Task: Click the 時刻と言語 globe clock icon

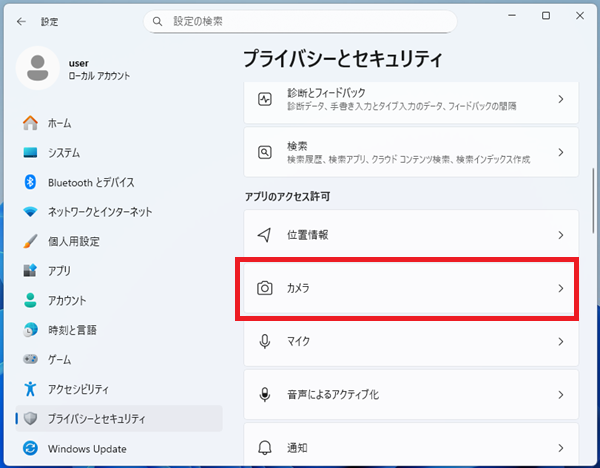Action: coord(30,330)
